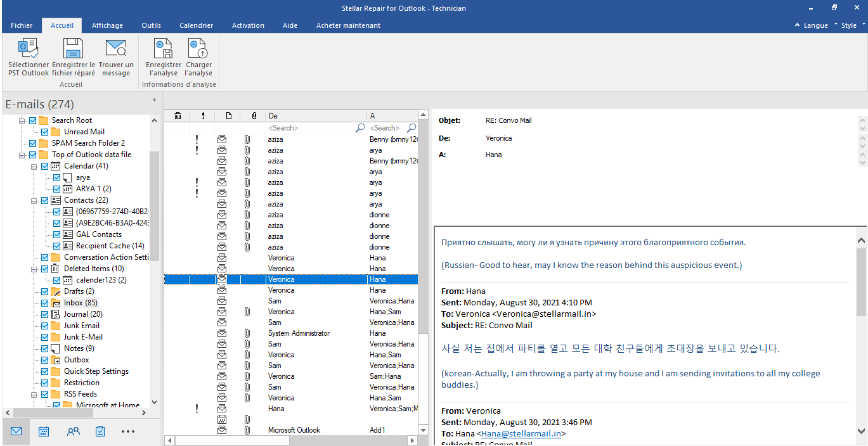
Task: Switch to the Outils tab
Action: click(151, 25)
